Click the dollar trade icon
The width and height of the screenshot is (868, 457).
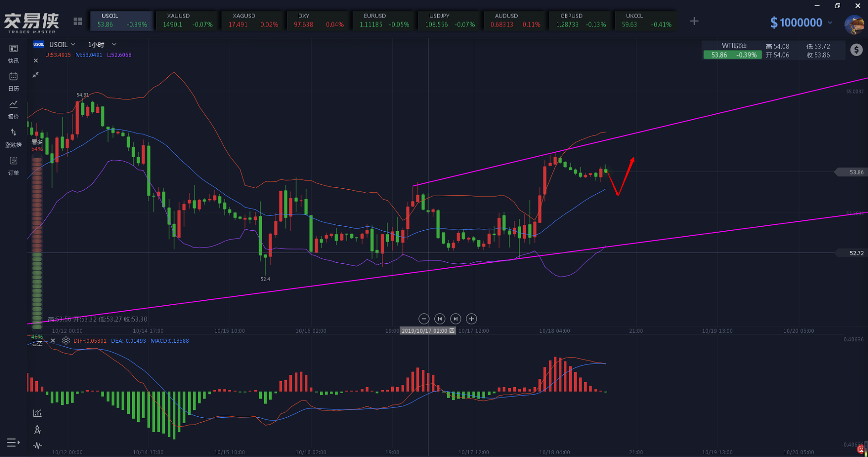(x=857, y=50)
